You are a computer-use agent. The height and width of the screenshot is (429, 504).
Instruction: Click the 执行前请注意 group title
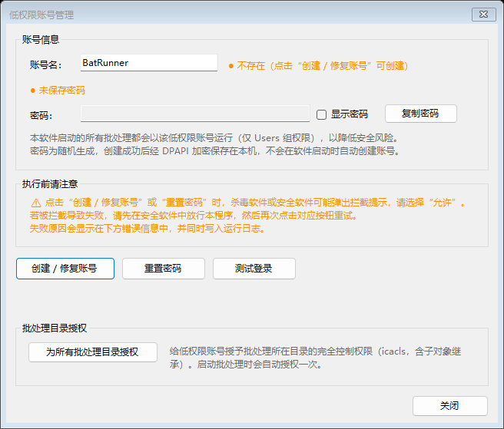coord(50,184)
